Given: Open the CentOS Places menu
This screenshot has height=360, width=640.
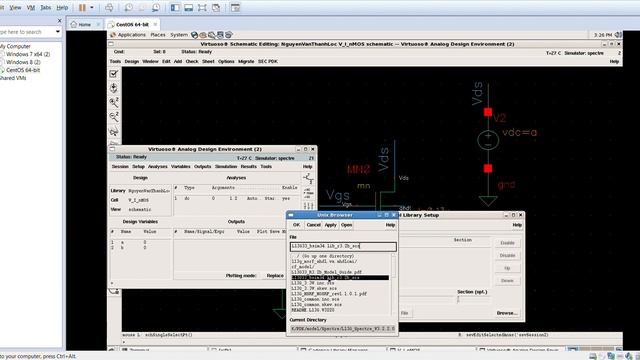Looking at the screenshot, I should (x=158, y=35).
